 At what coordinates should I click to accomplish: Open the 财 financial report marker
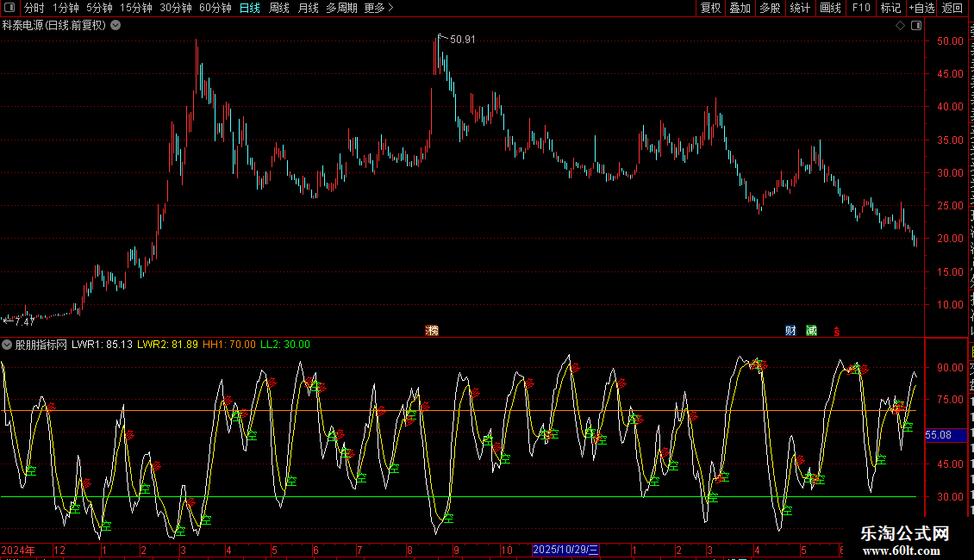(790, 330)
